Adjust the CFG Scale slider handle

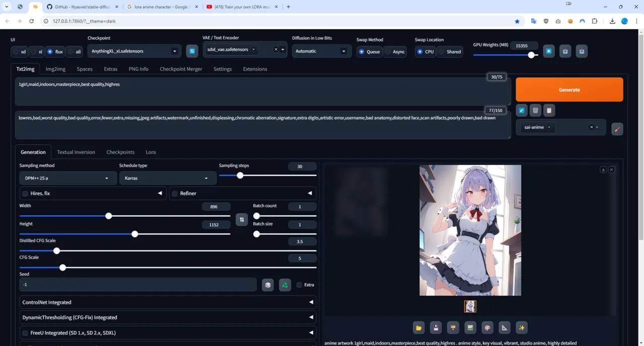(x=62, y=268)
